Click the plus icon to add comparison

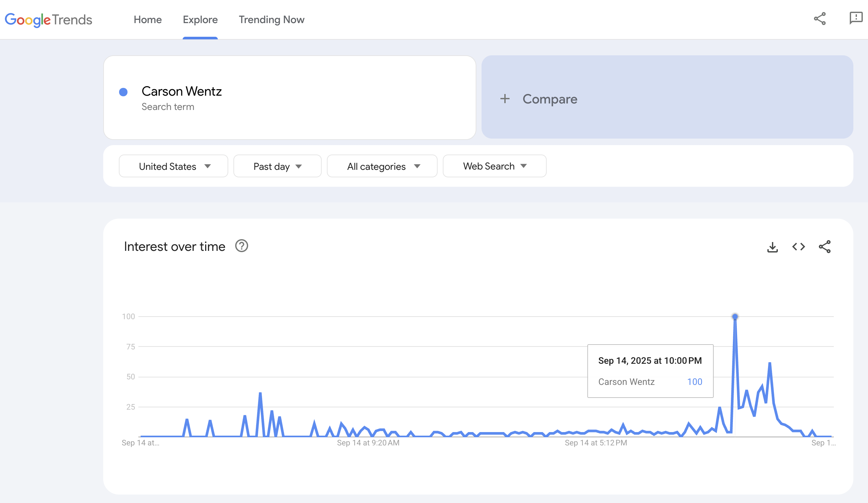(x=505, y=99)
